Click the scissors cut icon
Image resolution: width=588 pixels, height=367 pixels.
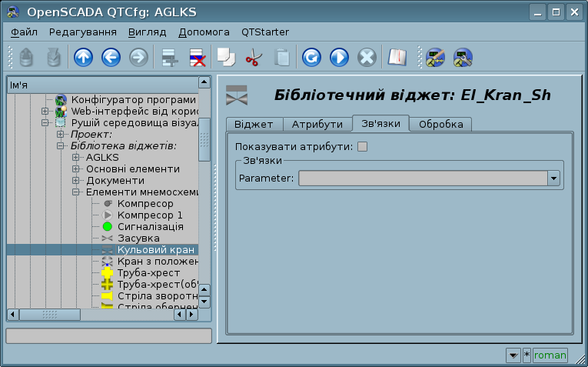click(254, 57)
